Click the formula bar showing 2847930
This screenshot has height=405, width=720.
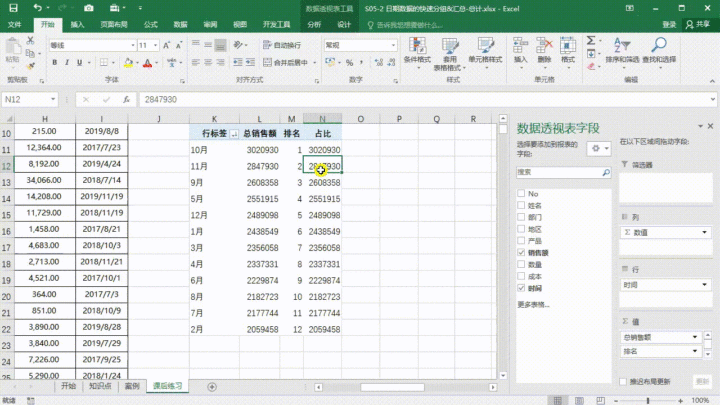[x=427, y=99]
